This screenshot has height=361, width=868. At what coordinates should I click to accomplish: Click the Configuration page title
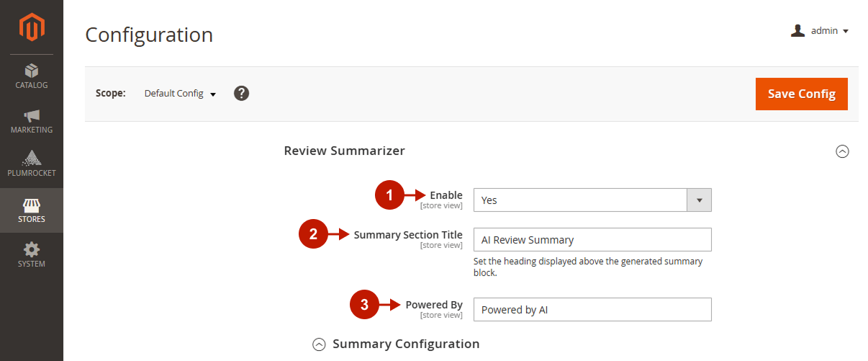pyautogui.click(x=149, y=35)
